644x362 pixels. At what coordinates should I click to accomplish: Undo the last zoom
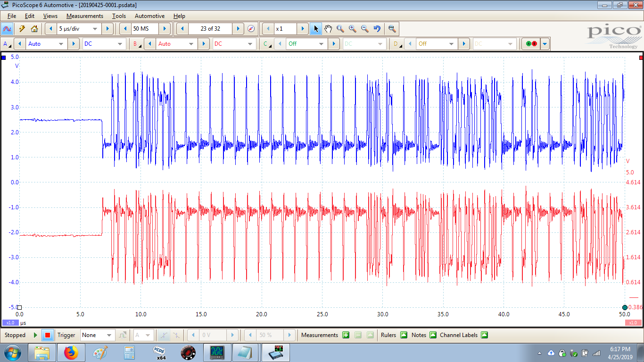pyautogui.click(x=377, y=29)
